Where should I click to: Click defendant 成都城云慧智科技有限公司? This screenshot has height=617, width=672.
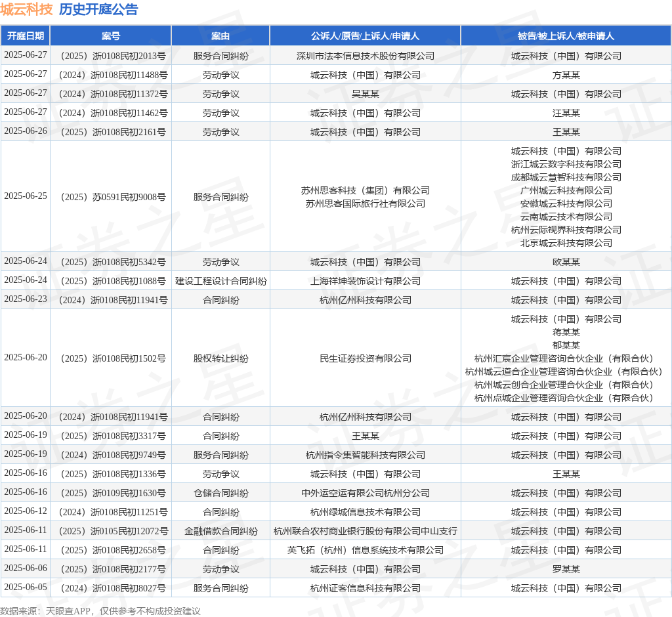pyautogui.click(x=566, y=177)
